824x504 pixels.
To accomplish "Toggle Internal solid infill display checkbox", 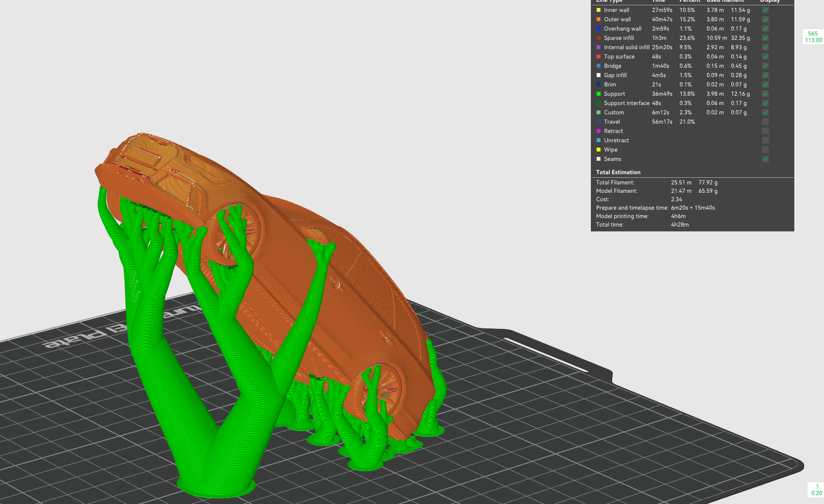I will (765, 47).
